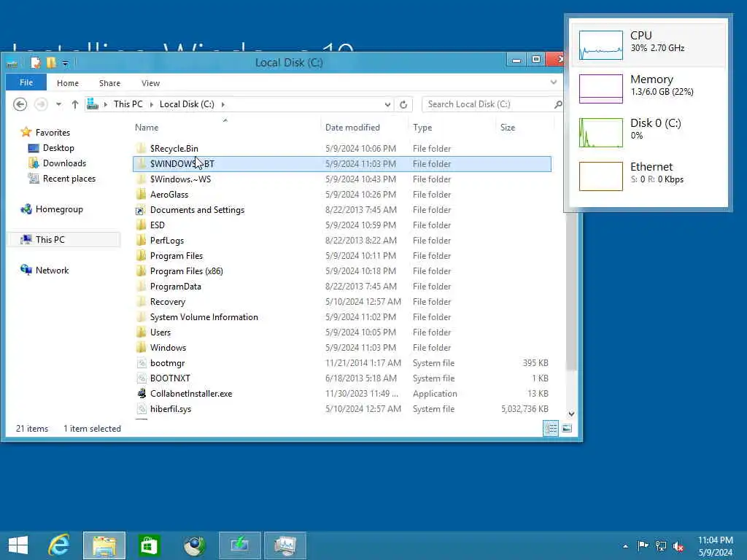Switch to the Home ribbon tab
Image resolution: width=747 pixels, height=560 pixels.
click(x=68, y=83)
